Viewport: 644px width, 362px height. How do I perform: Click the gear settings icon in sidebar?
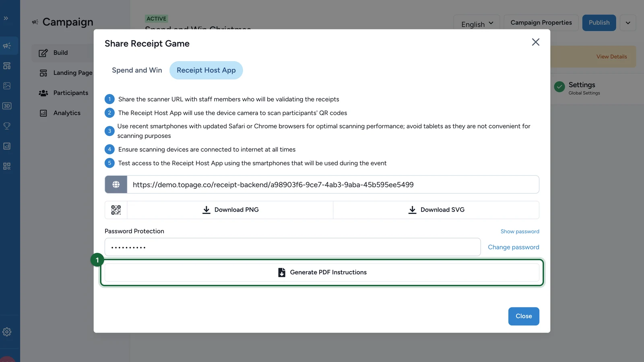click(x=7, y=332)
